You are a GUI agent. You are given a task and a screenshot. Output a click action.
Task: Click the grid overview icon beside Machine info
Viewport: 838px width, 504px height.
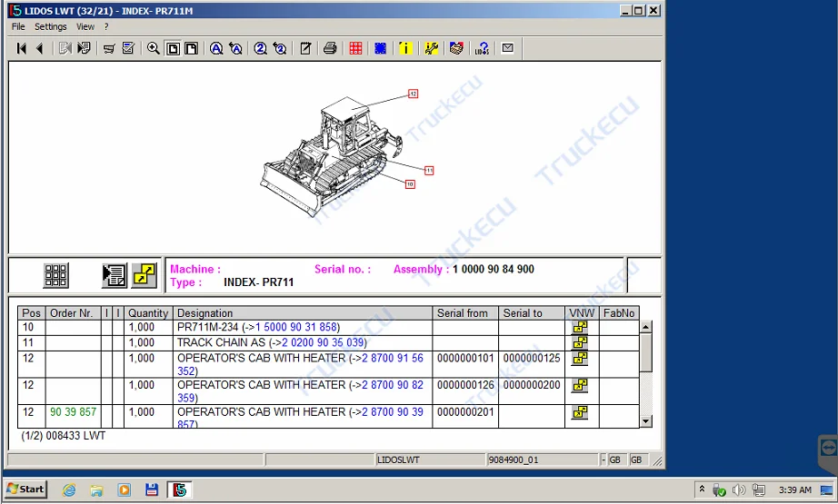(56, 275)
